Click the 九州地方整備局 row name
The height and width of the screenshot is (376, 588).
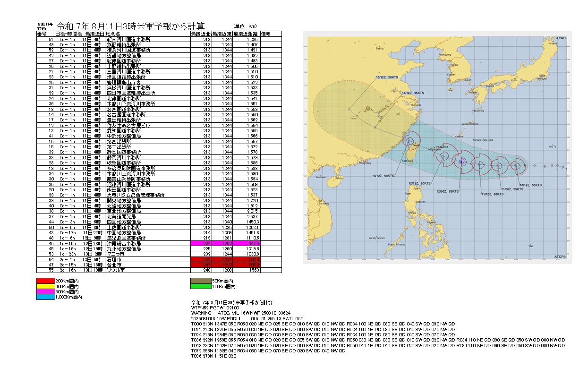[x=124, y=248]
